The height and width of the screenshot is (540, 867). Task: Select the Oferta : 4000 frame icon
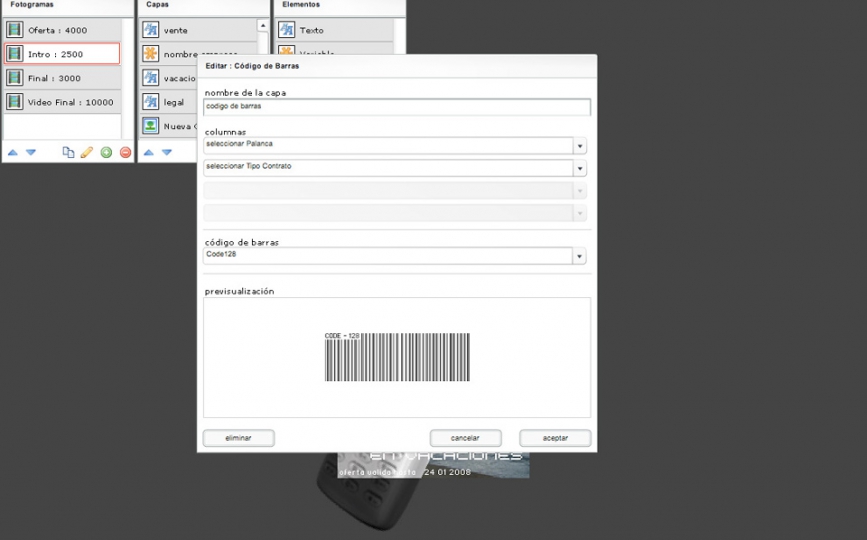15,30
